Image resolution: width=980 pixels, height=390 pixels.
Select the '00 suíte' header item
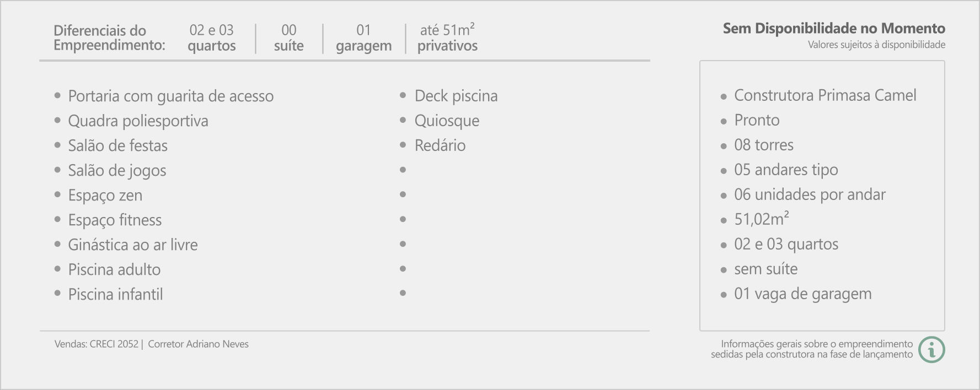(289, 38)
